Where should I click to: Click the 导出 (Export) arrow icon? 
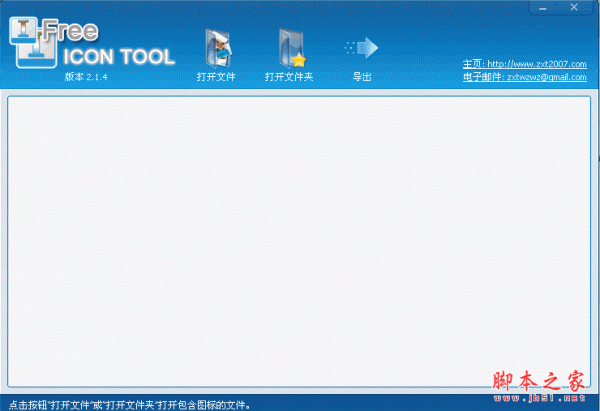[362, 48]
